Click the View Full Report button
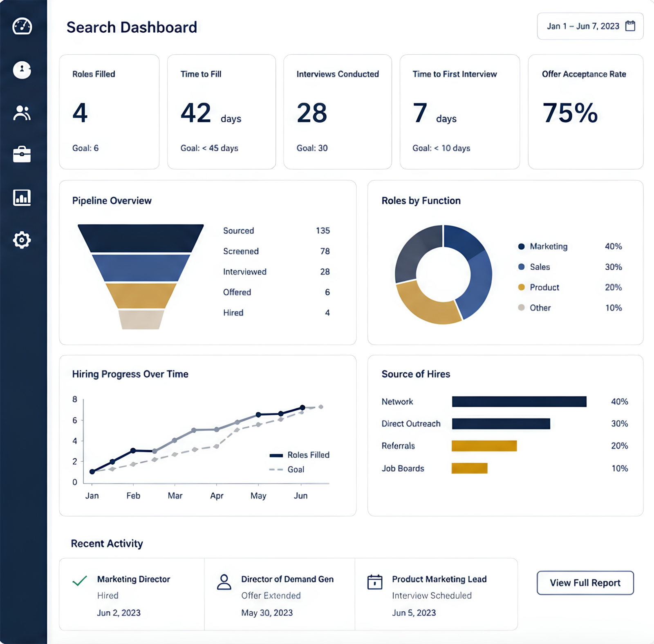654x644 pixels. 585,583
